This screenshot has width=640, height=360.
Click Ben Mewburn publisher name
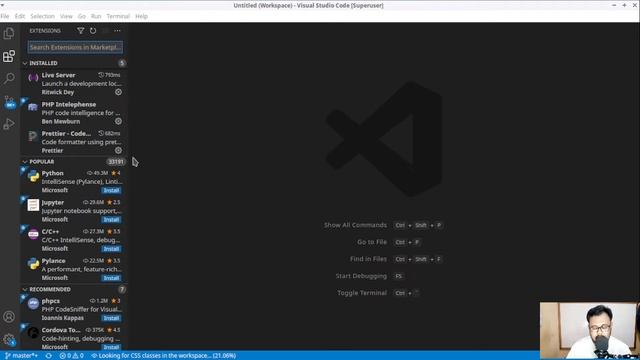pos(61,122)
